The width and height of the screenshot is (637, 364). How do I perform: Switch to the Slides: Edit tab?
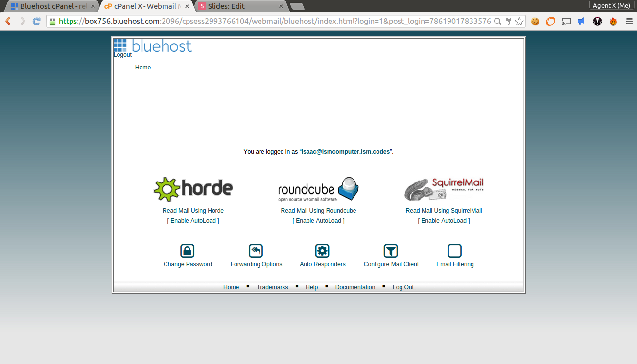click(241, 6)
